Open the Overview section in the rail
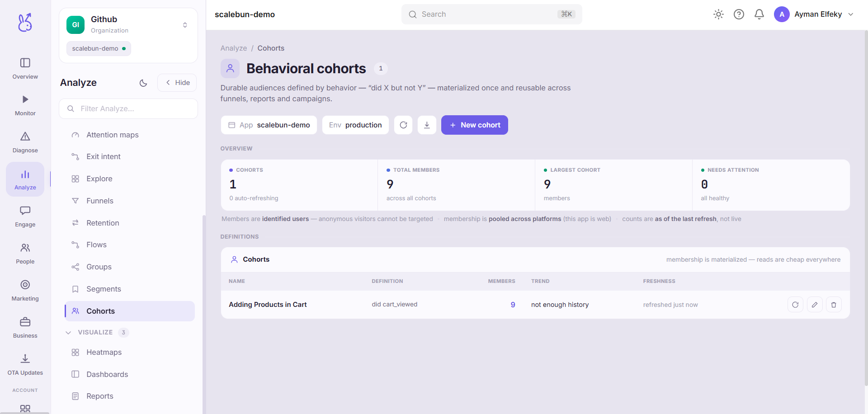 tap(25, 69)
